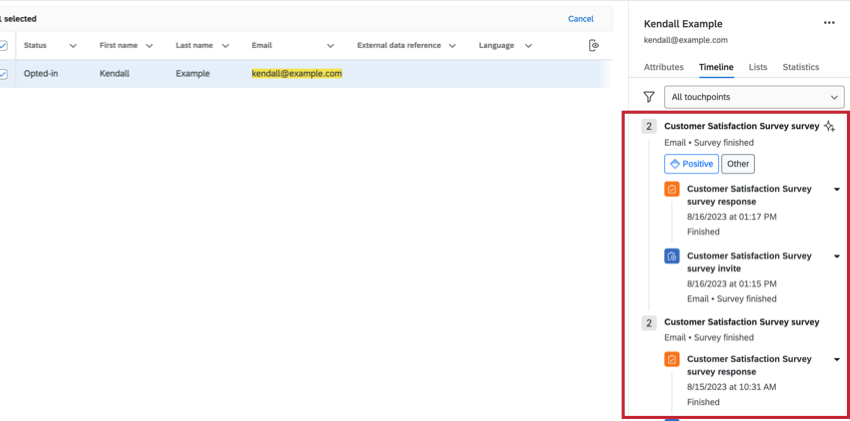Select the Positive sentiment tag
850x421 pixels.
[691, 164]
